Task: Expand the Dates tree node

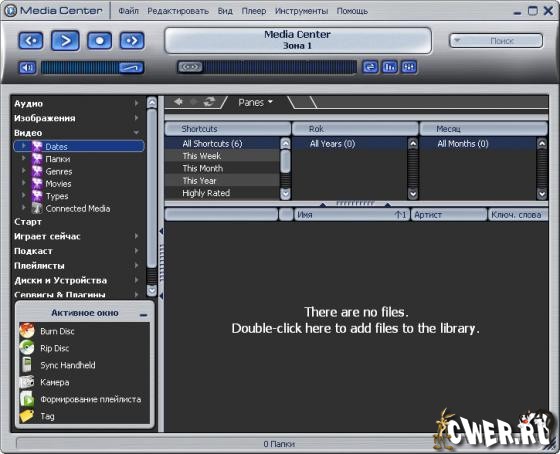Action: tap(24, 146)
